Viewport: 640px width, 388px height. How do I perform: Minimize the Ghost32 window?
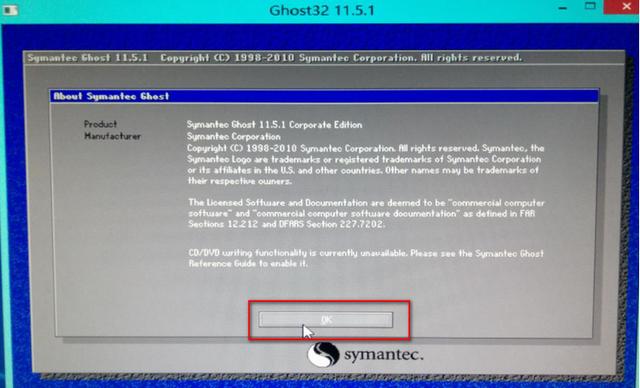tap(563, 8)
